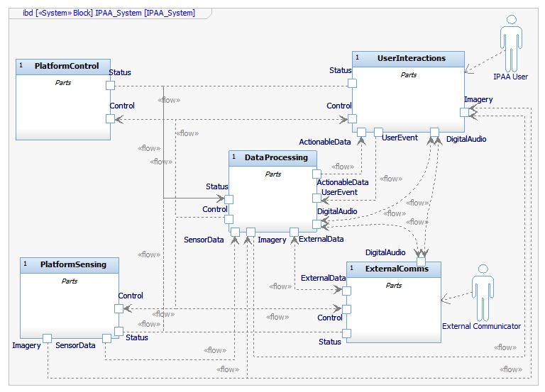This screenshot has height=392, width=545.
Task: Click the UserEvent port on UserInteractions
Action: point(378,131)
